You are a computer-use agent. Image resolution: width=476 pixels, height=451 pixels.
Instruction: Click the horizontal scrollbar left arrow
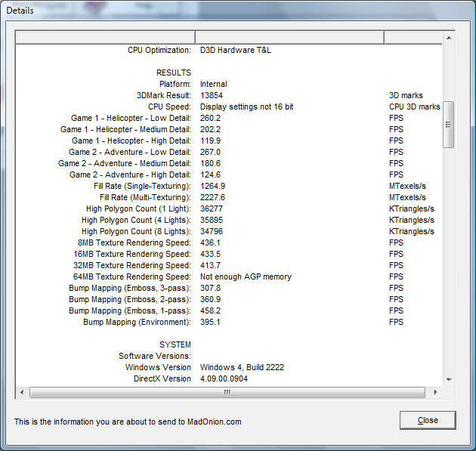click(x=22, y=392)
